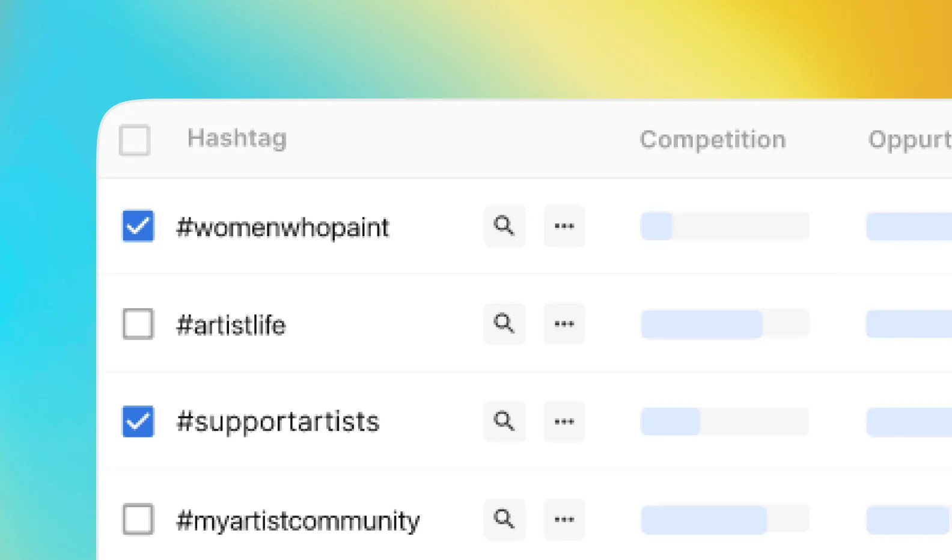Open more options for #womenwhopaint
Viewport: 952px width, 560px height.
(x=564, y=226)
